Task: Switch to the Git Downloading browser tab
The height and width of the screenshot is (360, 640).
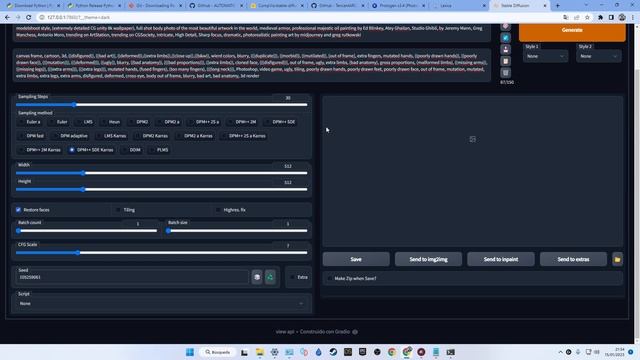Action: tap(154, 6)
